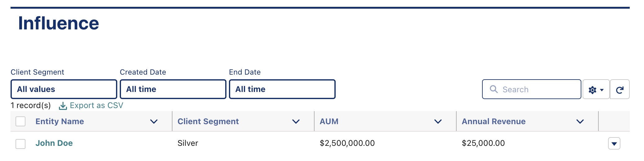Expand the AUM column menu chevron
Image resolution: width=644 pixels, height=161 pixels.
coord(438,121)
